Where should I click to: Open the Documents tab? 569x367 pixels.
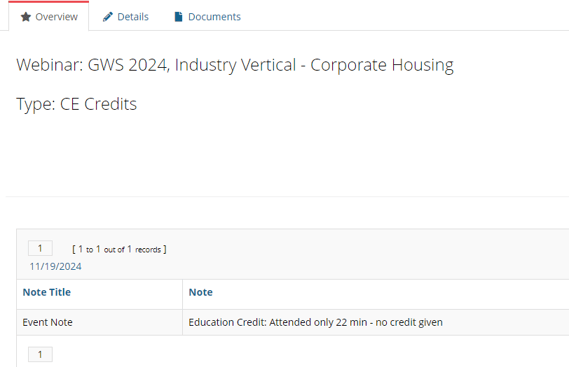point(208,17)
